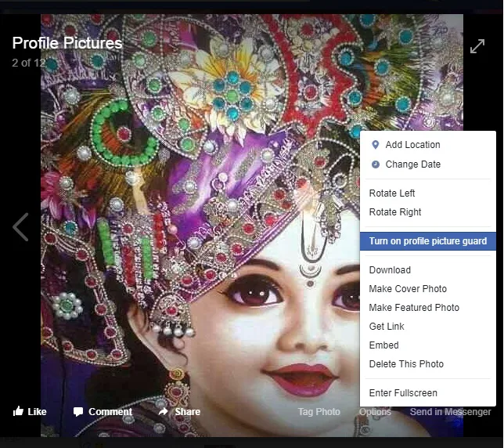
Task: Click the fullscreen expand arrows icon
Action: coord(477,46)
